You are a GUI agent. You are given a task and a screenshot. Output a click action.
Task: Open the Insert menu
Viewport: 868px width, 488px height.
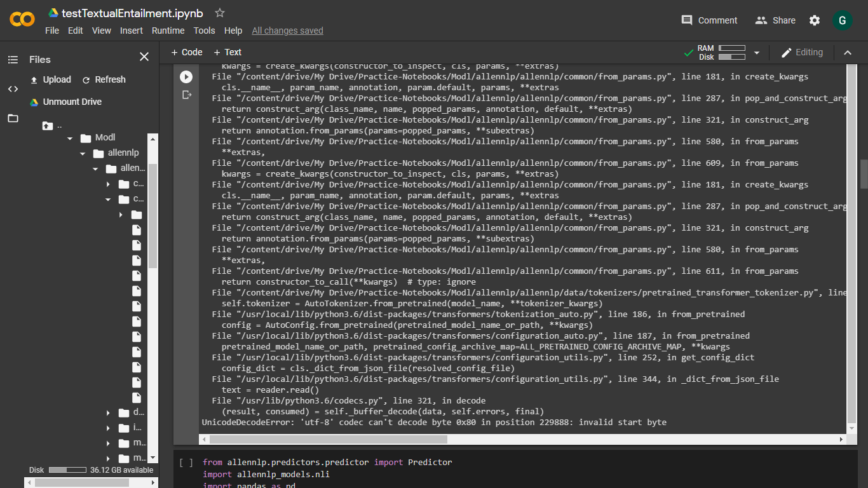tap(132, 30)
